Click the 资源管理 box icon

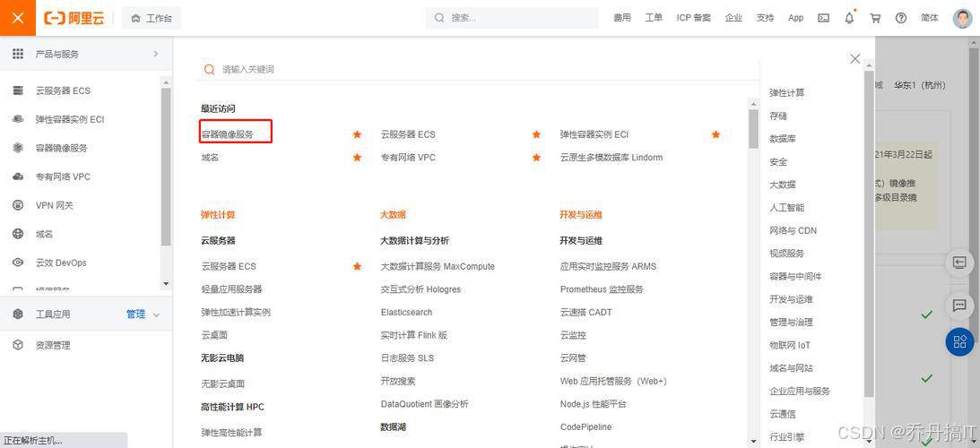click(x=18, y=345)
